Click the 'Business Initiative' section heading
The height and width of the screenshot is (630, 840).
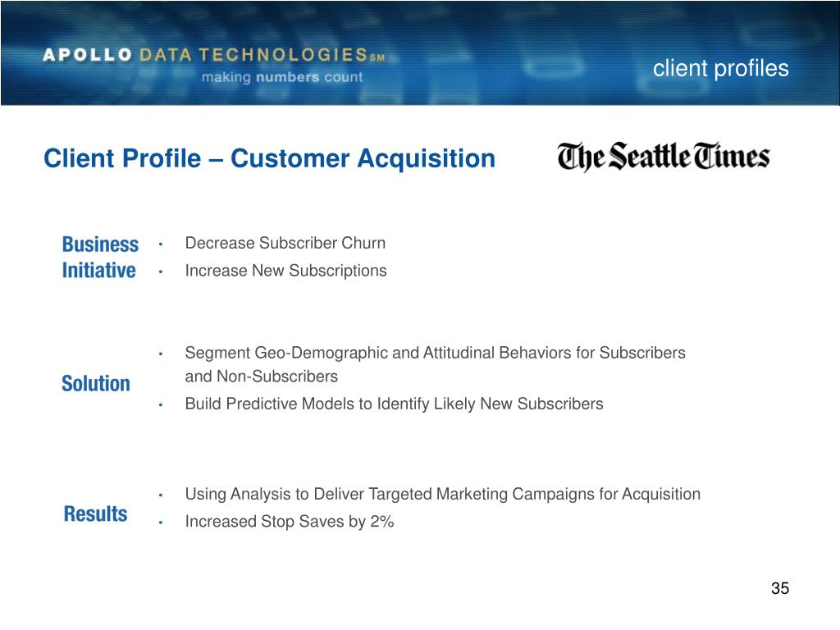[100, 257]
